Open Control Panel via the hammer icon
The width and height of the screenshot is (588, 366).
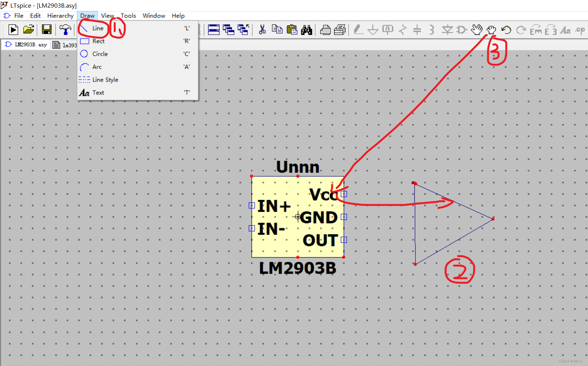[x=65, y=30]
